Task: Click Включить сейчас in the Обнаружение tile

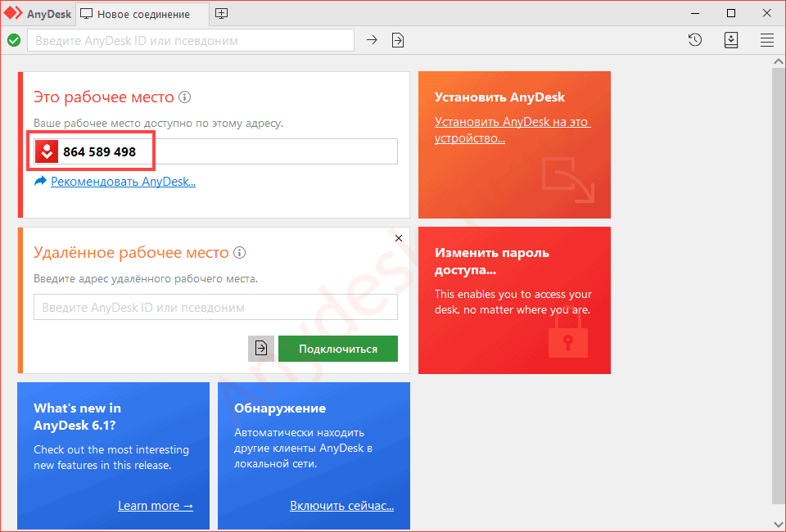Action: [x=342, y=506]
